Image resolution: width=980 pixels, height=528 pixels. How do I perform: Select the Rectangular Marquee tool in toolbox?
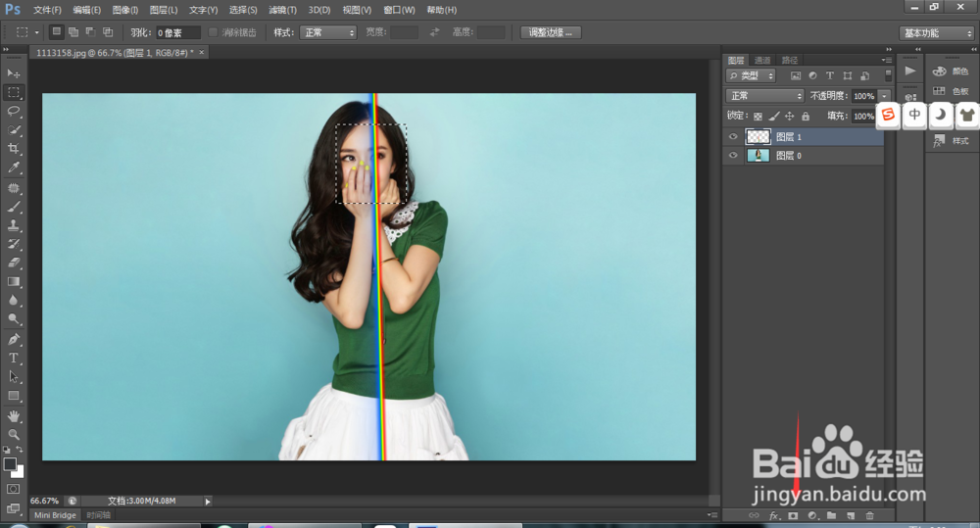[13, 92]
